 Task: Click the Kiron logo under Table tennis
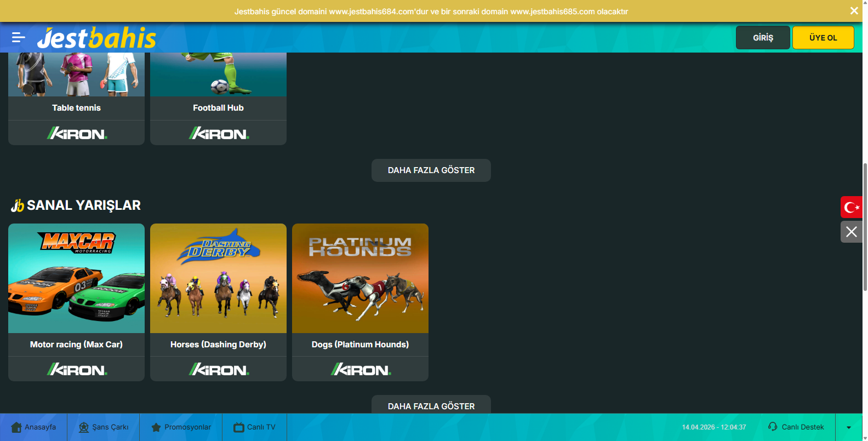[77, 133]
